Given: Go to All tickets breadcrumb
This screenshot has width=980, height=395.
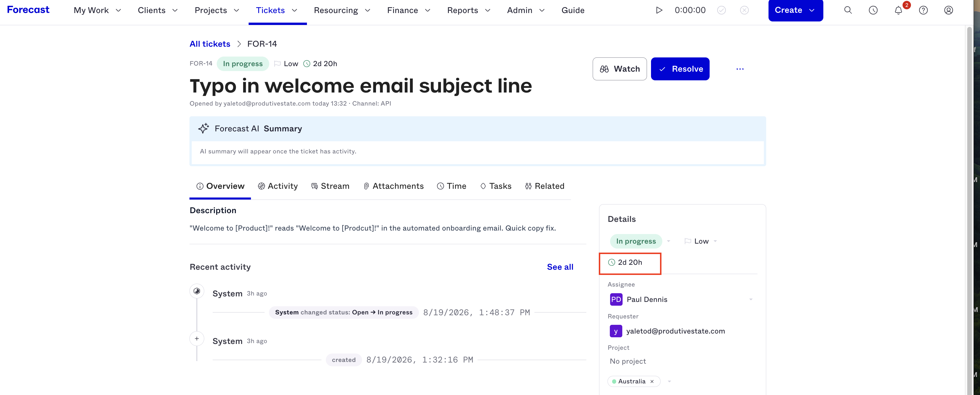Looking at the screenshot, I should click(x=210, y=44).
